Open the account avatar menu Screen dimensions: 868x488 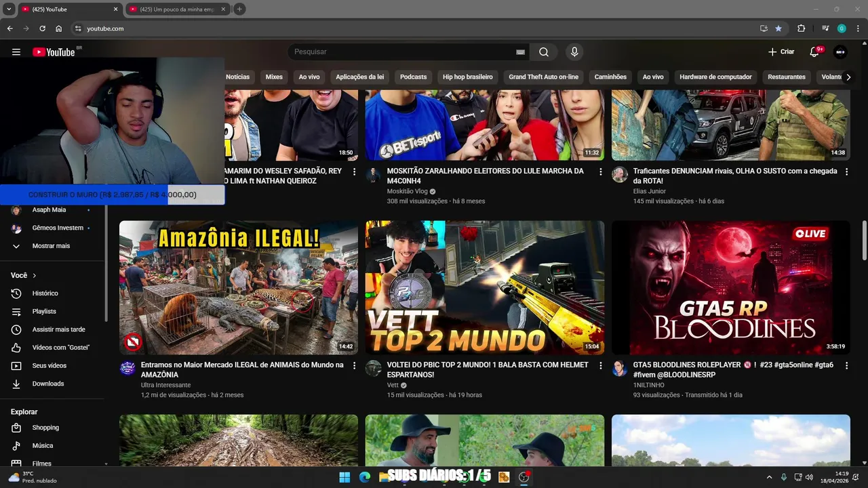pyautogui.click(x=840, y=52)
